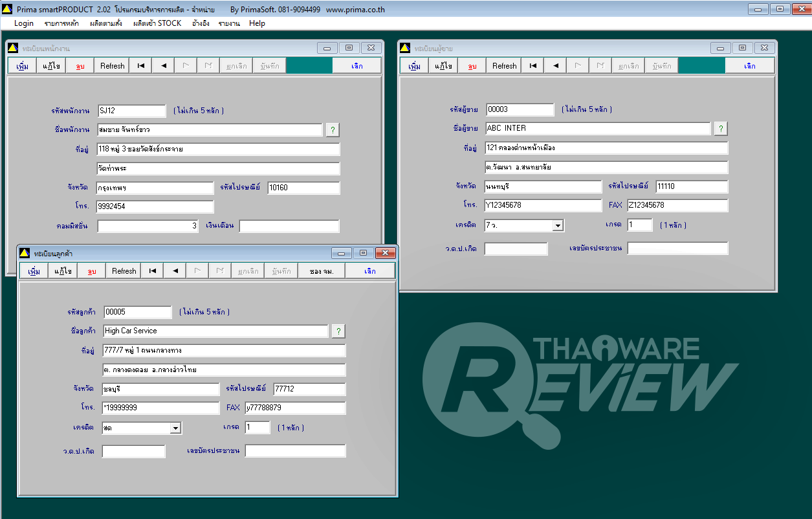The image size is (812, 519).
Task: Click เพิ่ม in the supplier window
Action: point(415,66)
